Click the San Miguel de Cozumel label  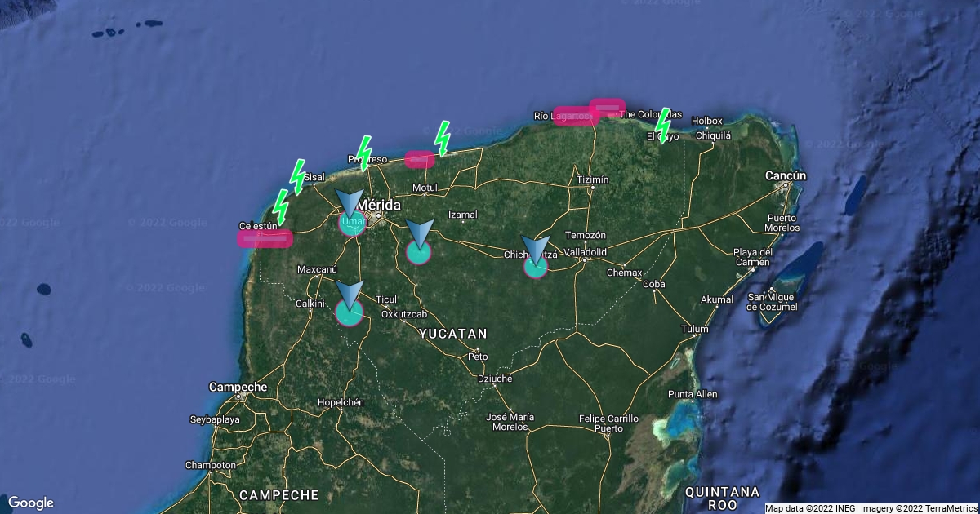click(773, 300)
